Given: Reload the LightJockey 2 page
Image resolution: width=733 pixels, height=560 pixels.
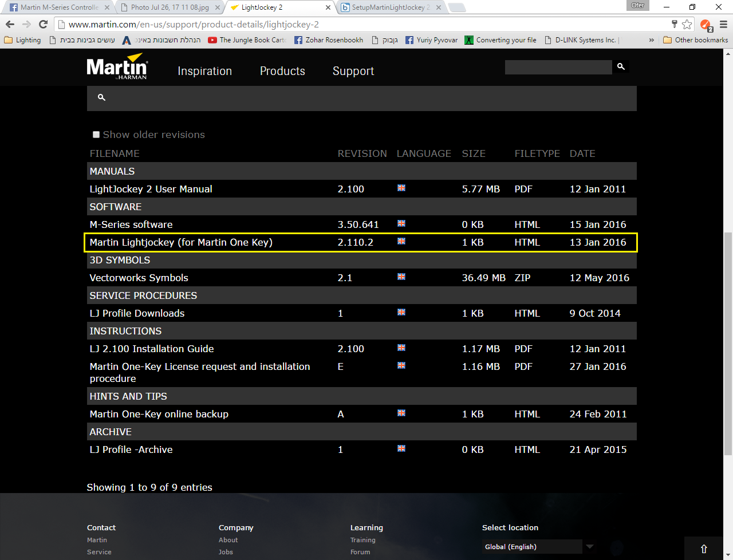Looking at the screenshot, I should [43, 24].
